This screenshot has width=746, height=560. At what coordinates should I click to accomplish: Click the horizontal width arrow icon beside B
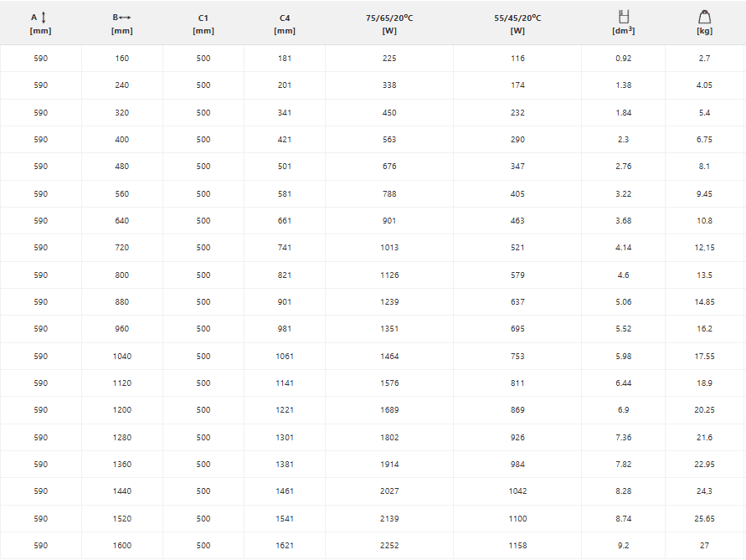(125, 18)
